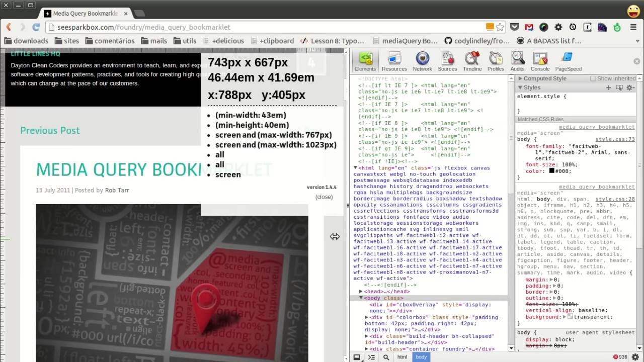Click the Gmail extension icon
This screenshot has width=644, height=362.
pos(529,27)
